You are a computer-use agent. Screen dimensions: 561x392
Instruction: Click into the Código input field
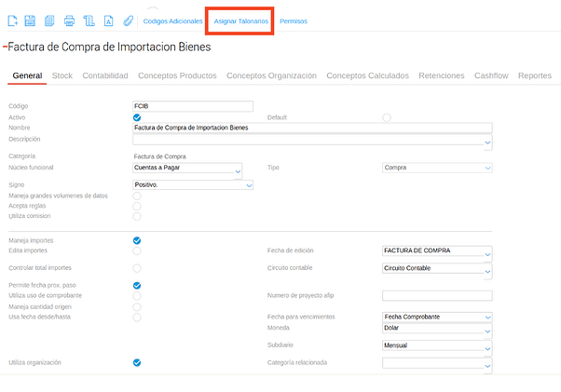tap(194, 106)
